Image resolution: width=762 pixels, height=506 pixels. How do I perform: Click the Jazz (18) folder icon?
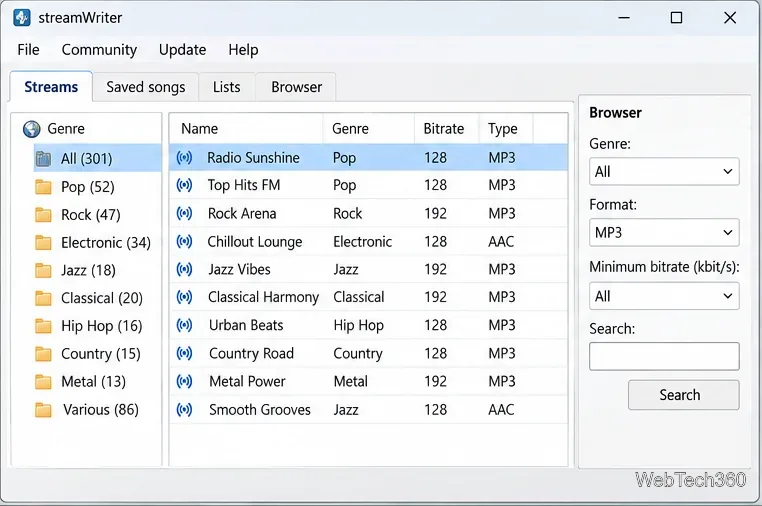pos(43,270)
